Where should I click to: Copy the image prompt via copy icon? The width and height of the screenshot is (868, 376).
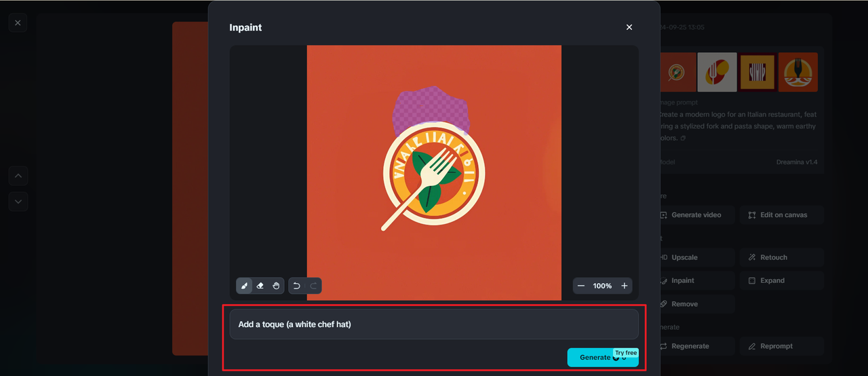tap(683, 138)
